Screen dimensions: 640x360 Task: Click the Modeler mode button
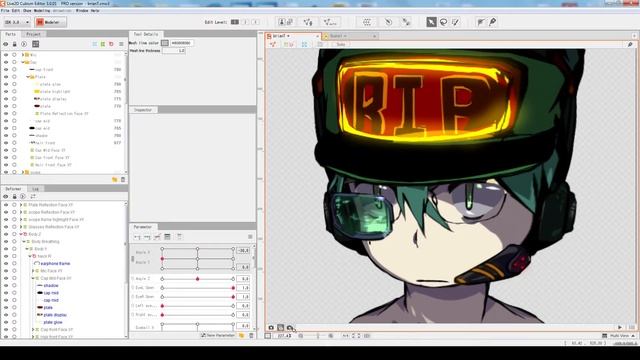click(50, 22)
